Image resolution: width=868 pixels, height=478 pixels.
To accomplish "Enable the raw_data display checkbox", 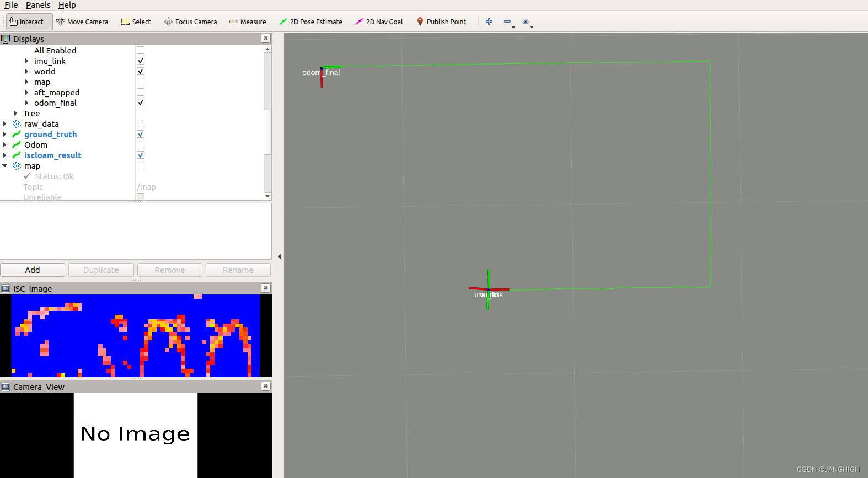I will pos(141,123).
